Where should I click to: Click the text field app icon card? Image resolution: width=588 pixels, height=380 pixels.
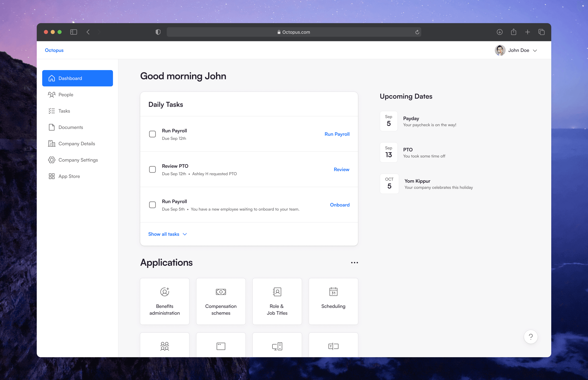(333, 345)
